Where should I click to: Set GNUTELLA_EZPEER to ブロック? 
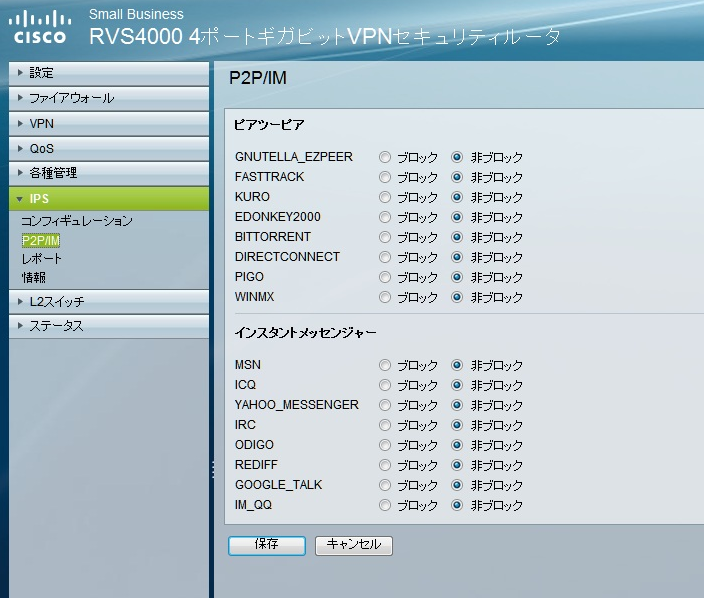(385, 157)
